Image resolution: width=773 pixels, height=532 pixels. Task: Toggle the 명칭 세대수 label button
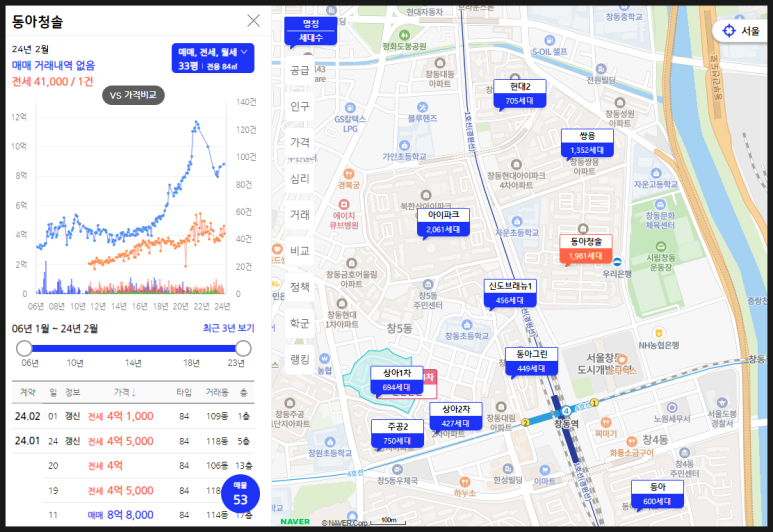click(311, 31)
